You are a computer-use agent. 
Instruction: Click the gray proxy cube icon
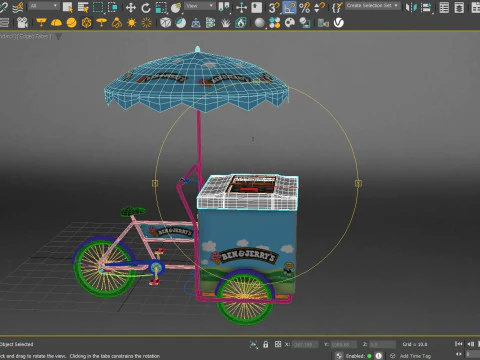(166, 23)
